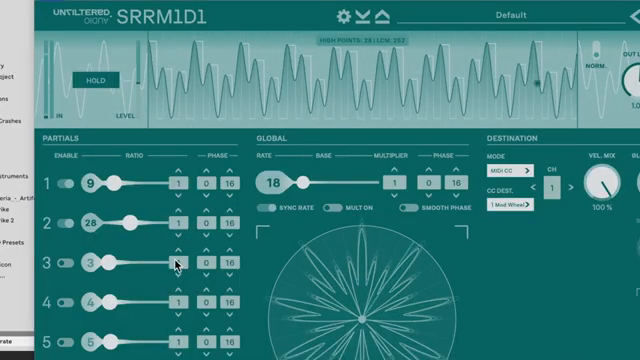
Task: Increase partial 2 phase denominator up arrow
Action: click(230, 210)
